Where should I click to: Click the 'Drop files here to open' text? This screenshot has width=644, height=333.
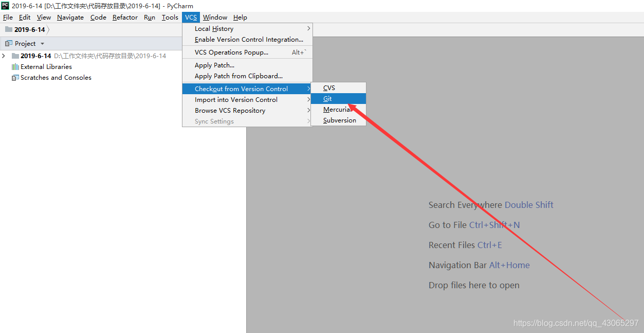[474, 285]
